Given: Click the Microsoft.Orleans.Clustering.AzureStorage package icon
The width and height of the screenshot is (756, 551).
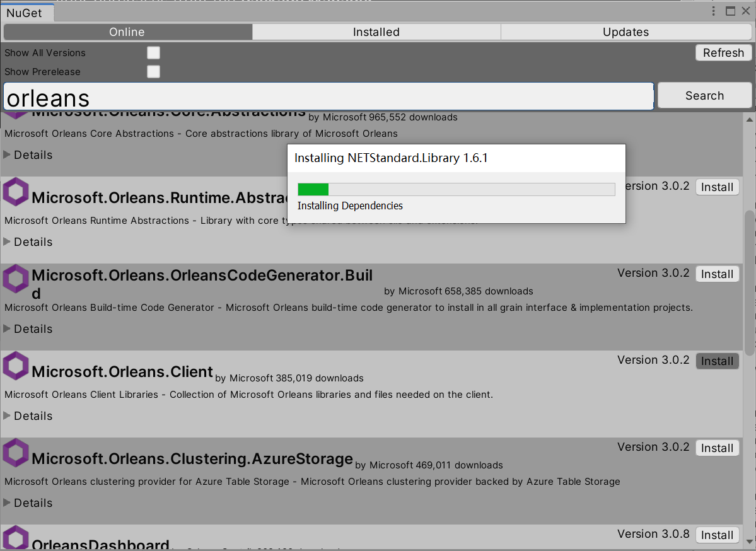Looking at the screenshot, I should (x=15, y=453).
